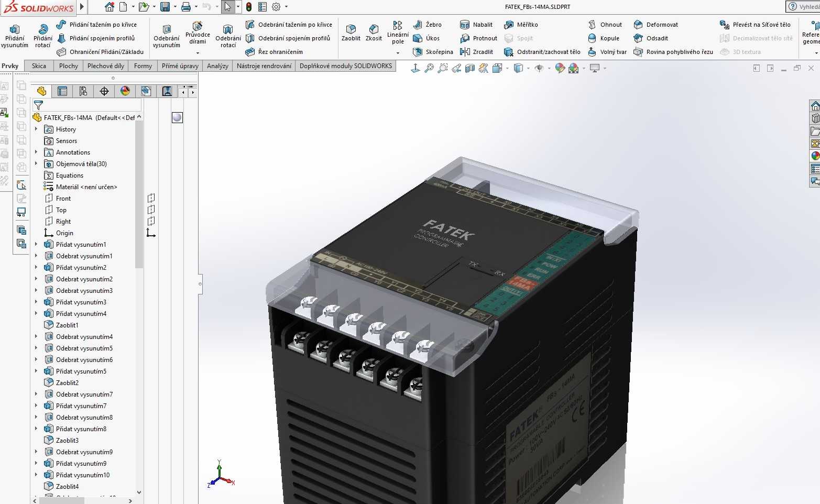
Task: Select Žebro rib tool
Action: (x=428, y=25)
